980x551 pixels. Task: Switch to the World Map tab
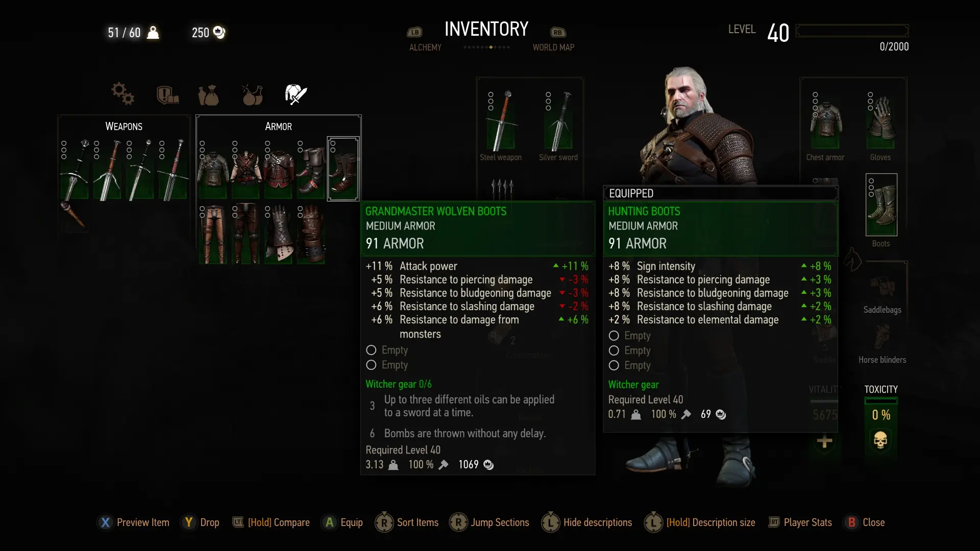[553, 47]
